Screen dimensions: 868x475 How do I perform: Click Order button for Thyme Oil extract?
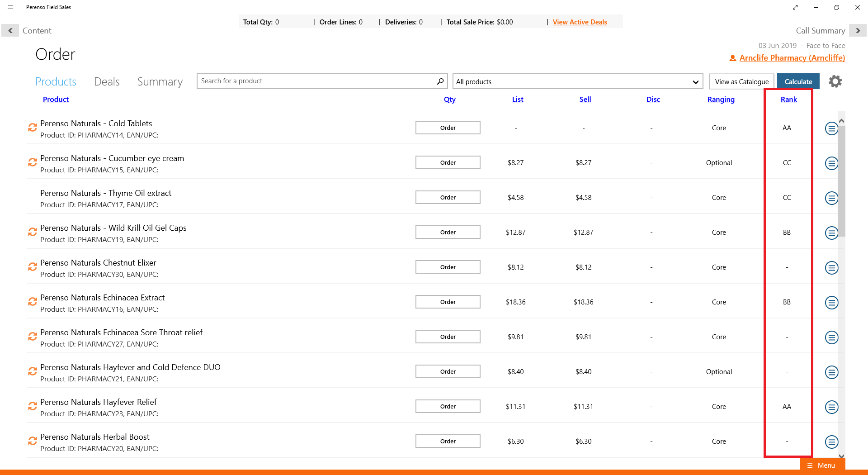pos(448,197)
